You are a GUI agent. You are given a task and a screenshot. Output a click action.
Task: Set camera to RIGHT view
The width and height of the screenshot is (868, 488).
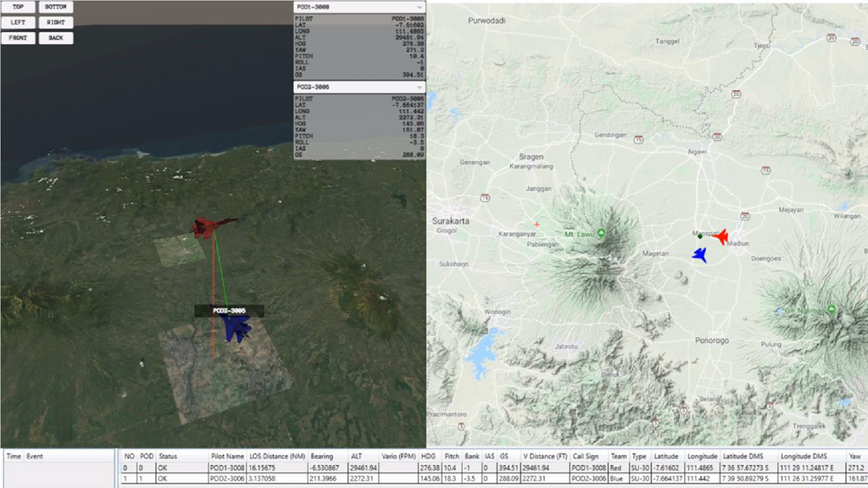(55, 22)
